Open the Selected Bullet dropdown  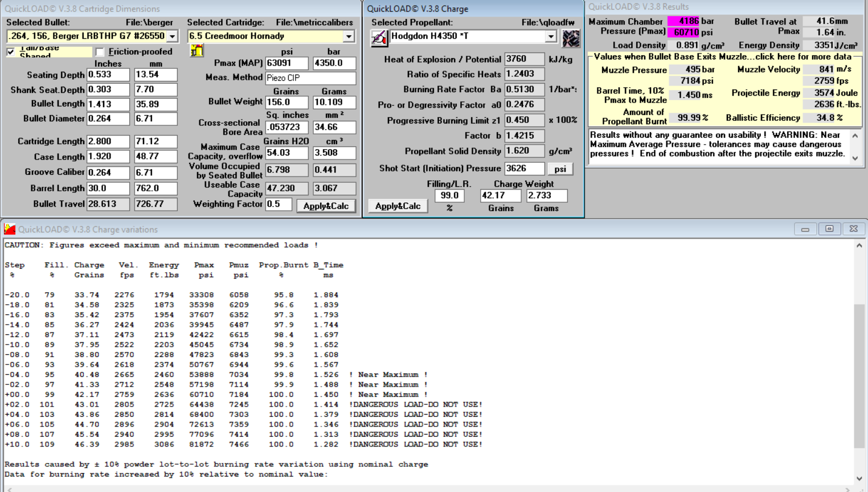coord(172,36)
